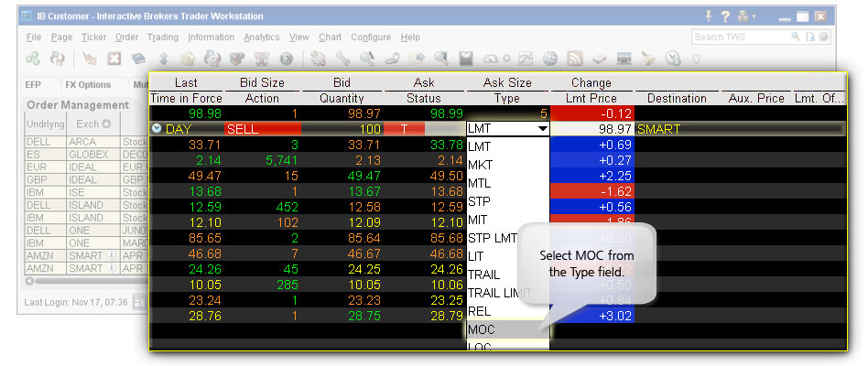Click the magnifying glass icon in the toolbar

click(367, 58)
